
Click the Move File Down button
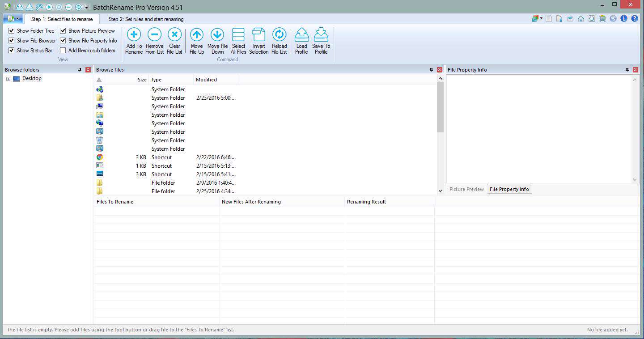coord(217,40)
